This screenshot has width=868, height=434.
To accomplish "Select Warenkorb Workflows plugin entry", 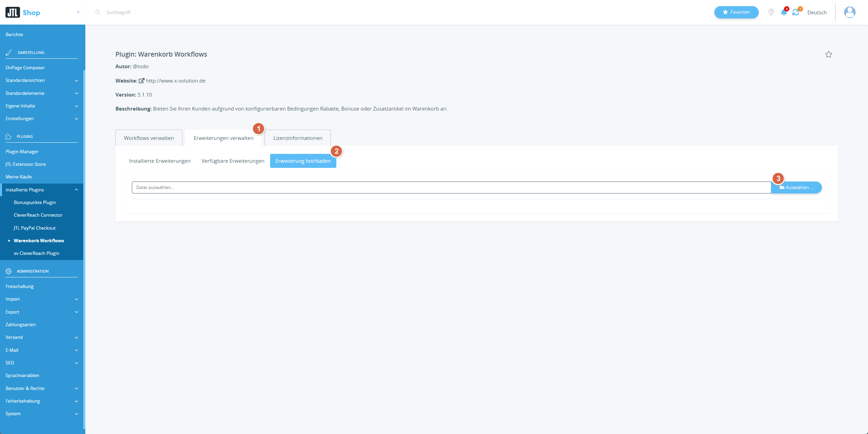I will point(39,241).
